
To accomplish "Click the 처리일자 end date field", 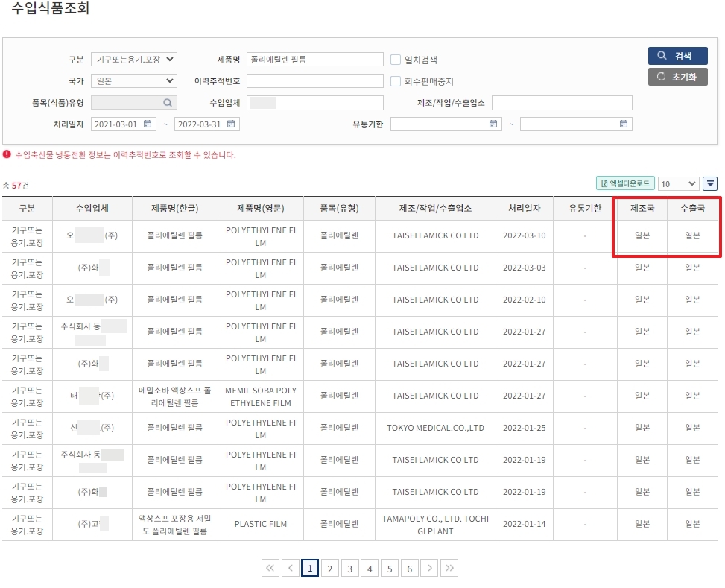I will (206, 124).
